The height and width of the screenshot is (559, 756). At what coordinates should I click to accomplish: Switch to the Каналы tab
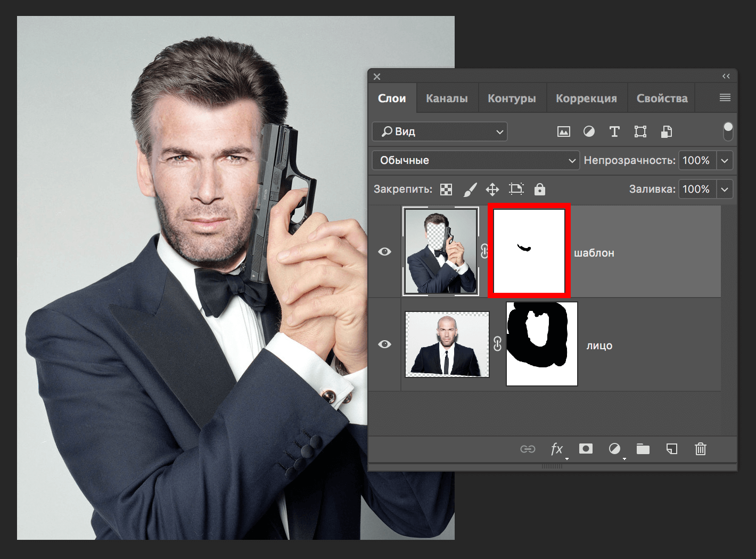447,98
